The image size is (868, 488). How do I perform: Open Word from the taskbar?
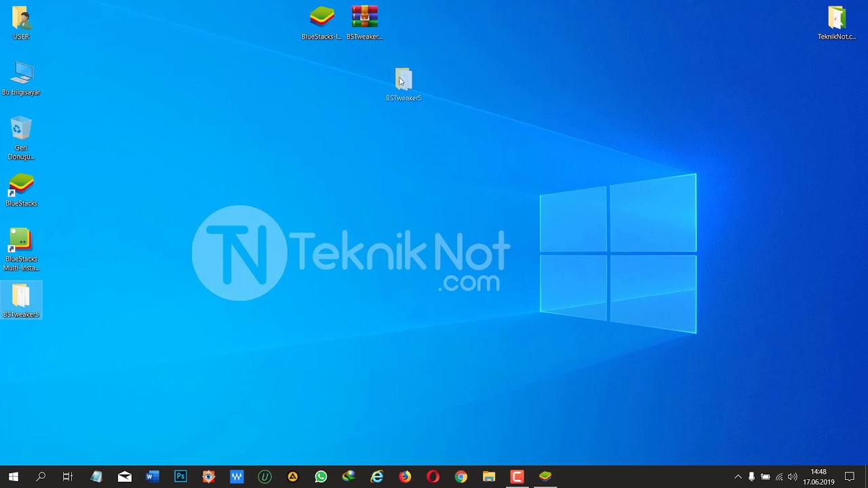point(153,476)
